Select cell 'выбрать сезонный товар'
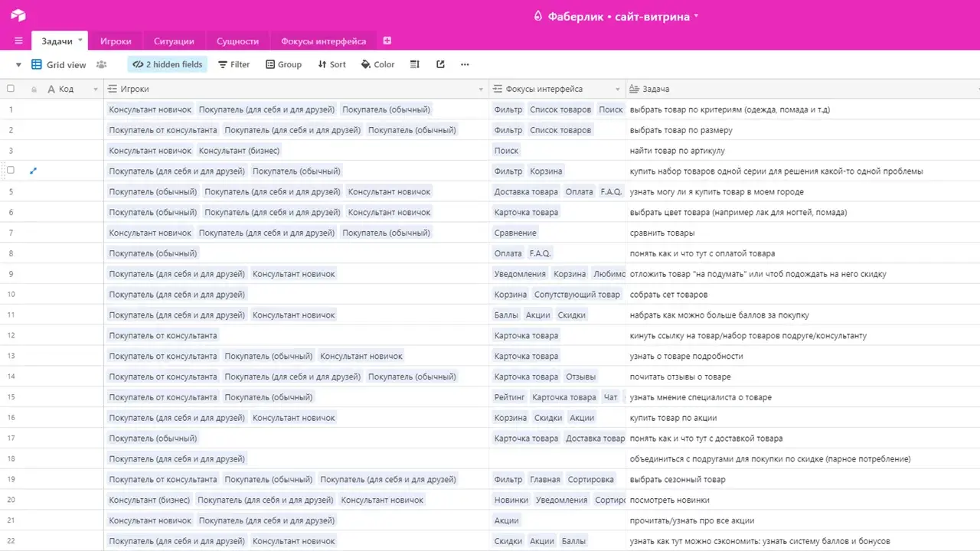 click(x=802, y=480)
